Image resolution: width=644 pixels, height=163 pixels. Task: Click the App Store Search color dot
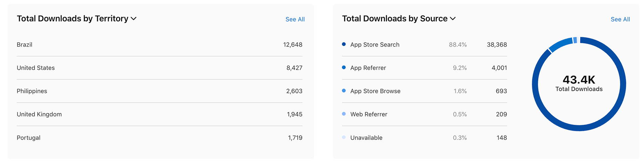(344, 44)
